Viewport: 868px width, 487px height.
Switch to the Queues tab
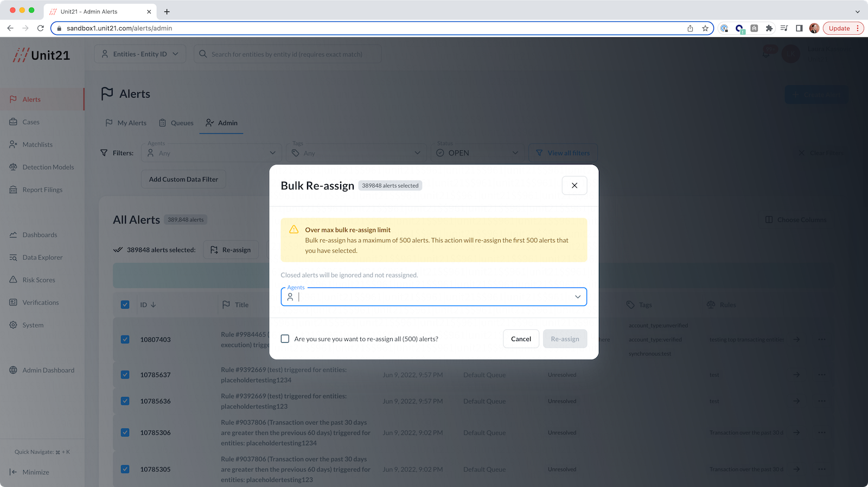coord(176,123)
